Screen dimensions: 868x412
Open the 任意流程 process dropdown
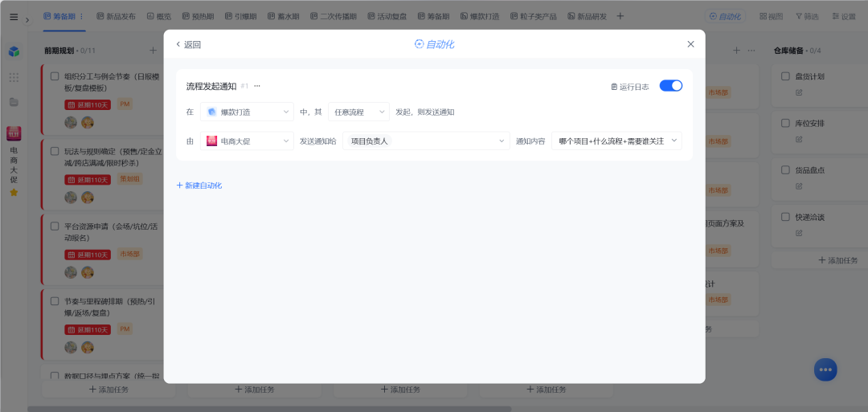358,112
